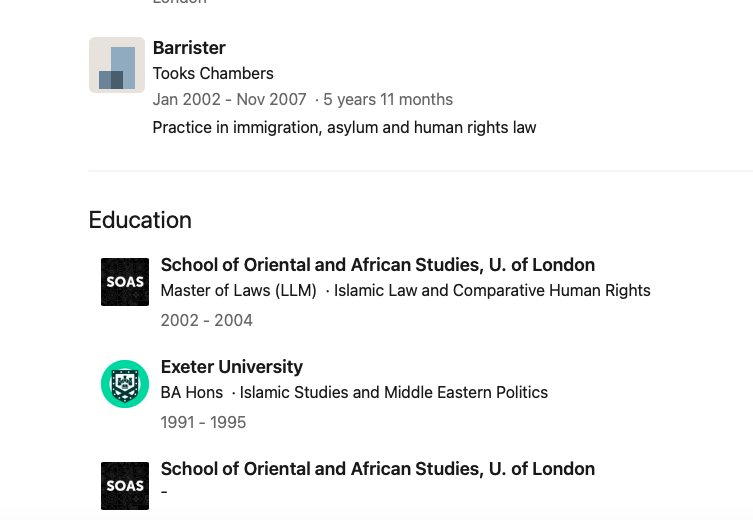Open the last School of Oriental and African Studies title
This screenshot has height=520, width=753.
377,469
